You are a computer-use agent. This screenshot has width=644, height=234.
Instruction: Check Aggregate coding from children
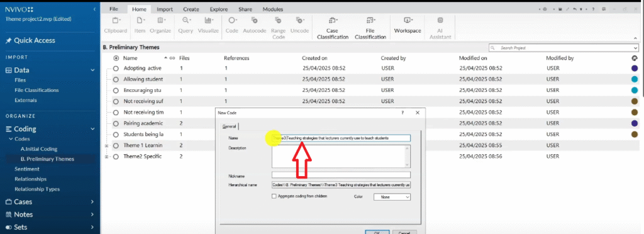point(274,197)
